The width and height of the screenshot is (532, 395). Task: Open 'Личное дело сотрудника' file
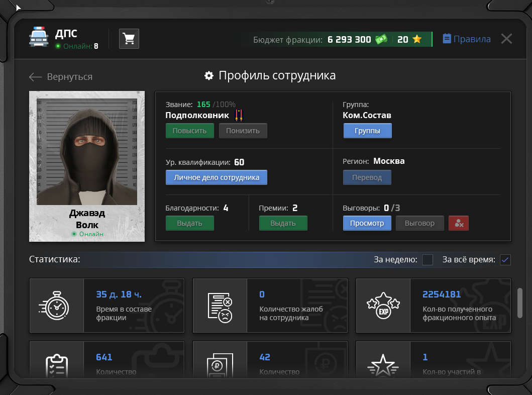click(x=216, y=177)
